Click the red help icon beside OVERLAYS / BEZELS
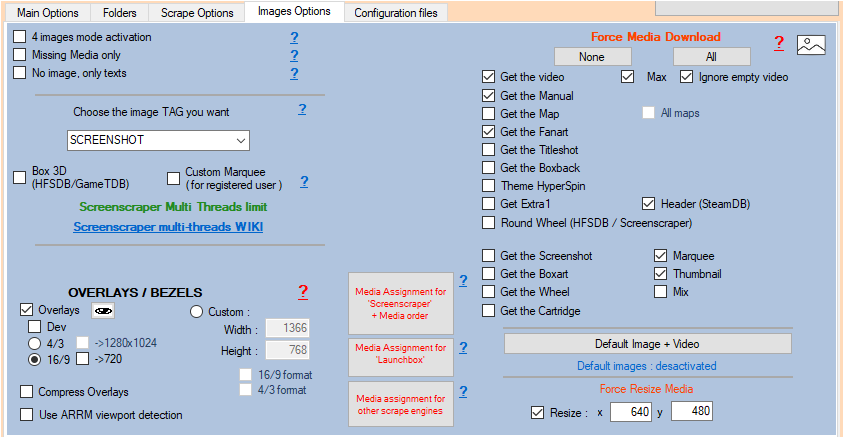Screen dimensions: 844x438 303,292
